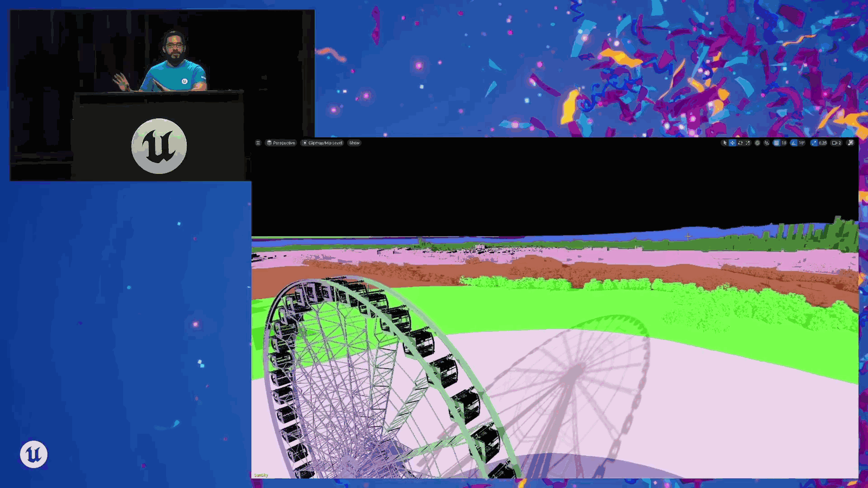
Task: Toggle scale snapping icon
Action: (814, 143)
